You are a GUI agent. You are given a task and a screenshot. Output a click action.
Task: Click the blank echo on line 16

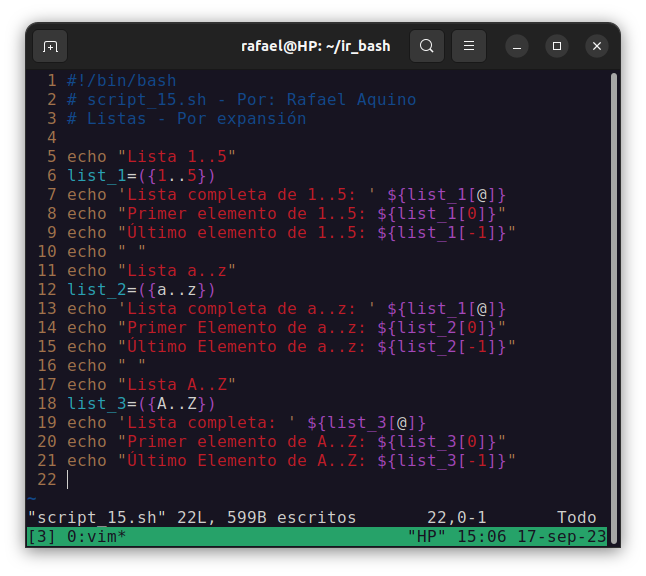tap(106, 365)
